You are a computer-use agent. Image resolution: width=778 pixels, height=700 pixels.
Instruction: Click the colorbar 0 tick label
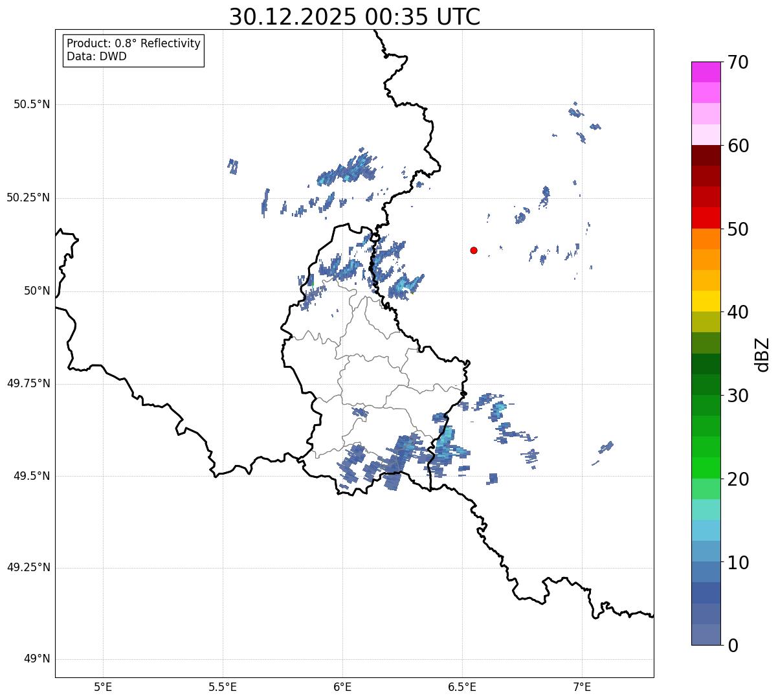pos(733,646)
